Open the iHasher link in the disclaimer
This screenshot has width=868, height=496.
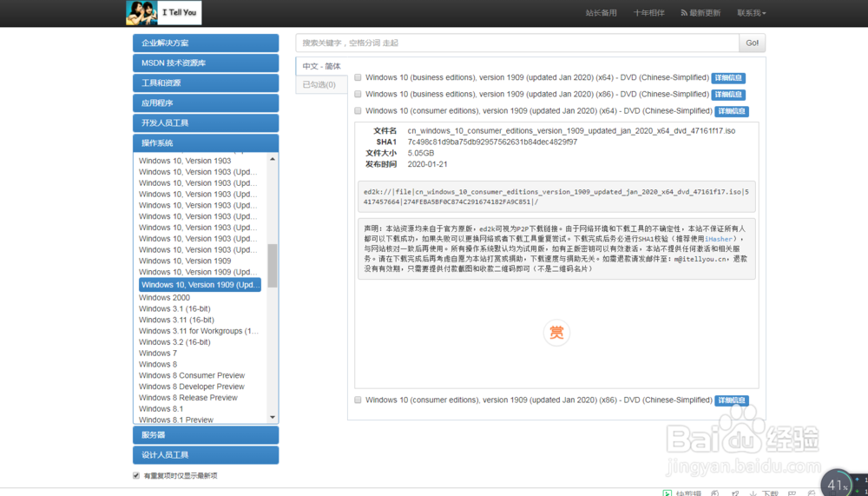719,239
